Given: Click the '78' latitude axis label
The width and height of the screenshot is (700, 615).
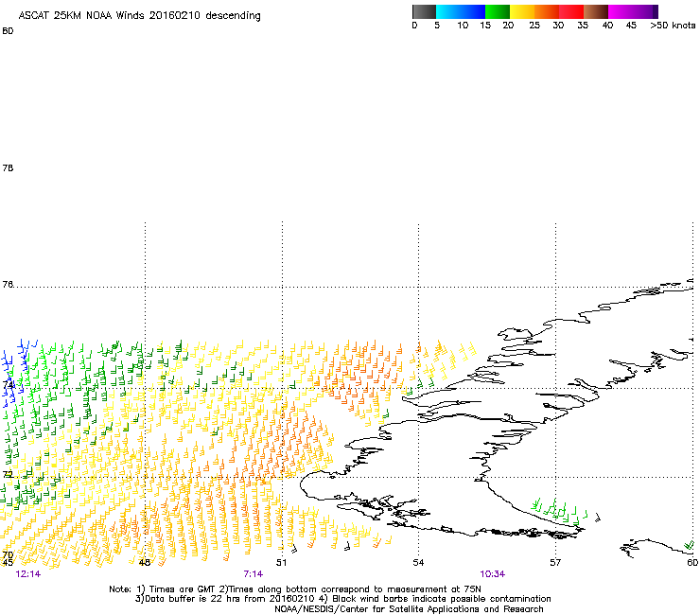Looking at the screenshot, I should point(8,167).
